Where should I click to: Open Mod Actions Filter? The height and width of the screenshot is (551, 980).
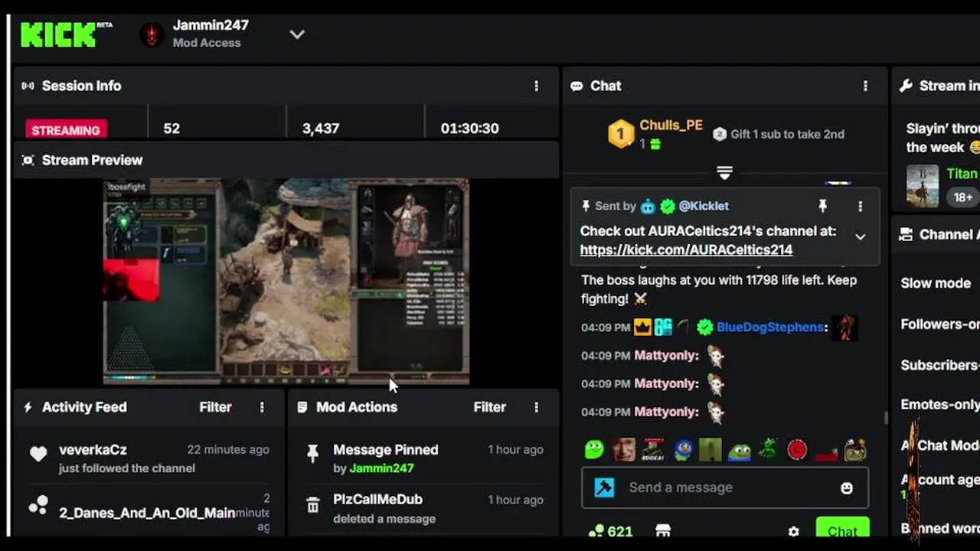(489, 407)
